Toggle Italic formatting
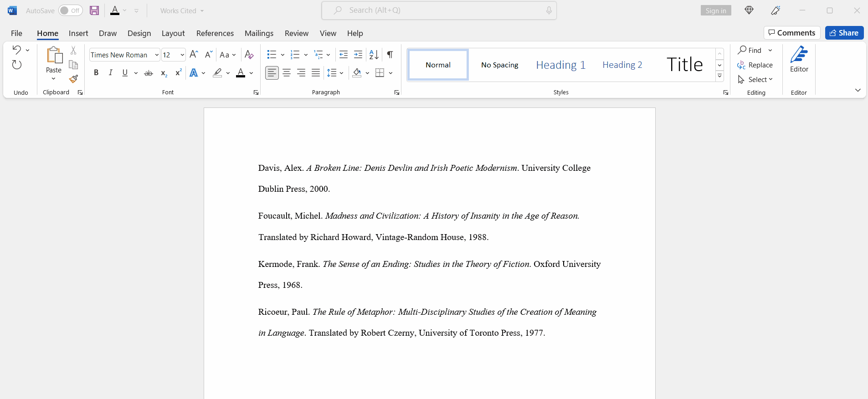This screenshot has width=868, height=399. 110,73
